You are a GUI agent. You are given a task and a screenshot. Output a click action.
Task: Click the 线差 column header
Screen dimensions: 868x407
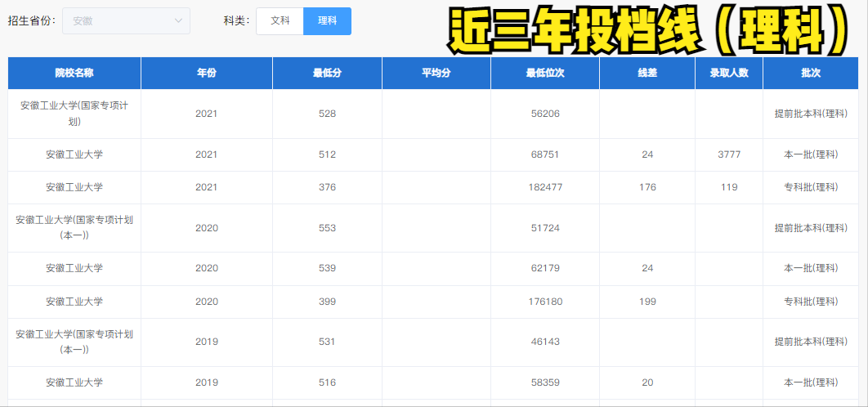pos(647,73)
